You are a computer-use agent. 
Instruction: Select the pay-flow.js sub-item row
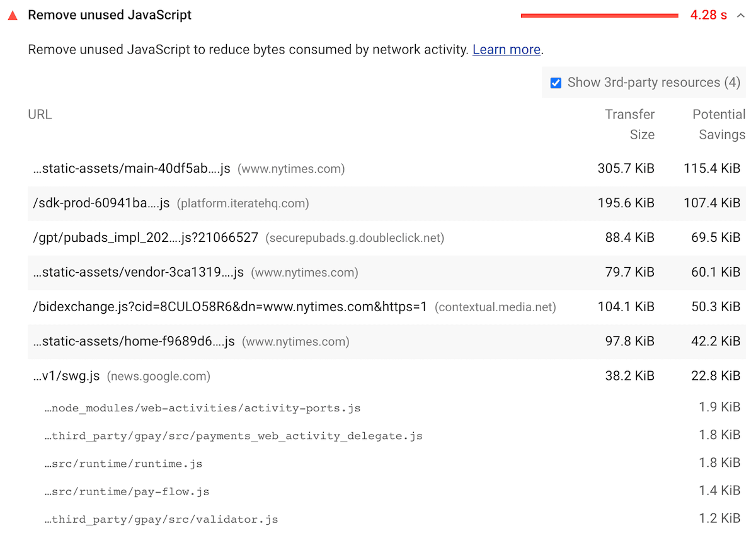coord(127,491)
